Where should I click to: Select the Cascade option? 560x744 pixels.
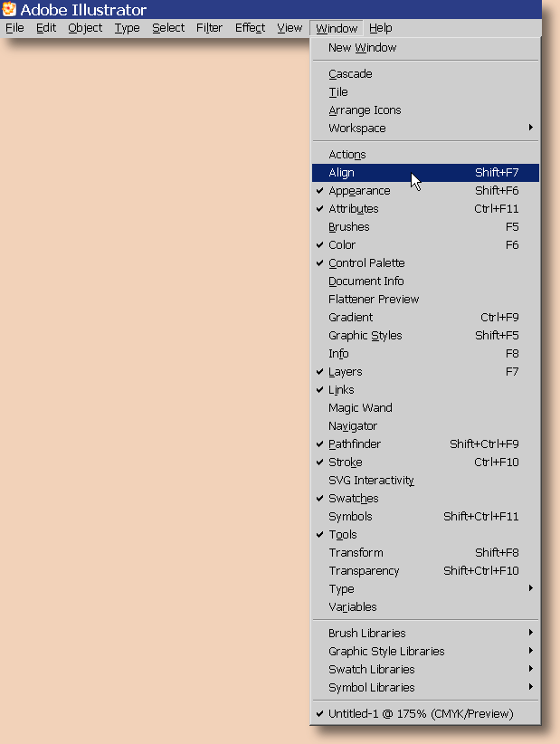[350, 74]
